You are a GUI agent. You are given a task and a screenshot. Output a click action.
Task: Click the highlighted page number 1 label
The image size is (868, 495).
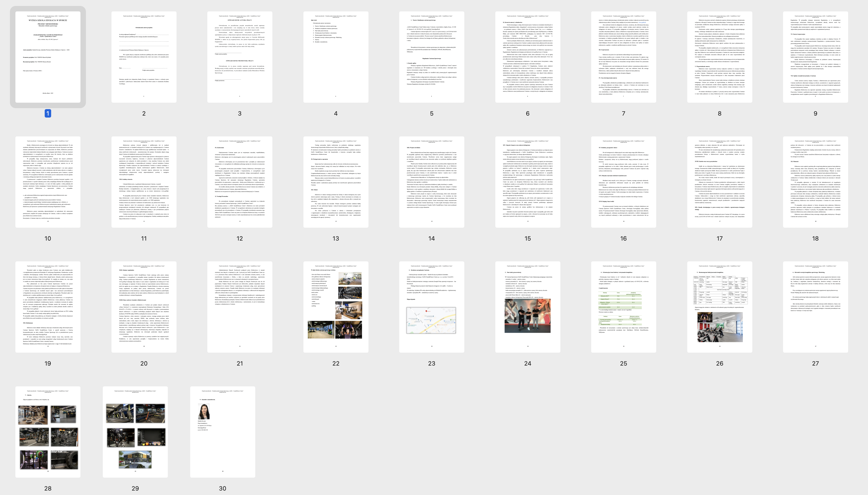(x=48, y=114)
